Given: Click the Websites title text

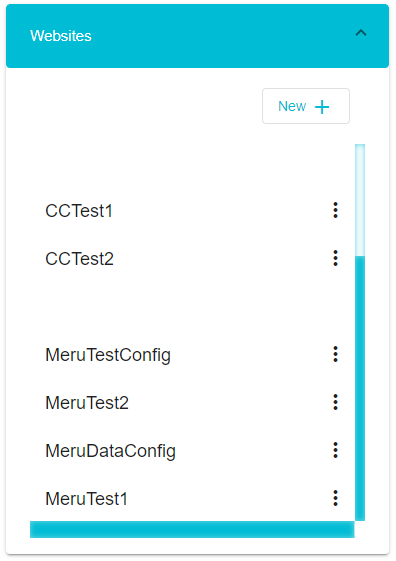Looking at the screenshot, I should [61, 36].
